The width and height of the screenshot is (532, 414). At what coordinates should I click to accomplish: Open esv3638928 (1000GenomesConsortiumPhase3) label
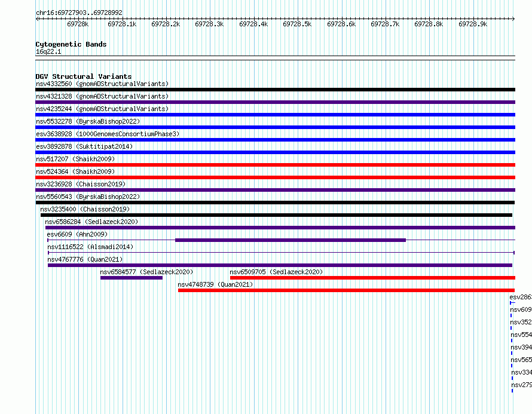(108, 134)
